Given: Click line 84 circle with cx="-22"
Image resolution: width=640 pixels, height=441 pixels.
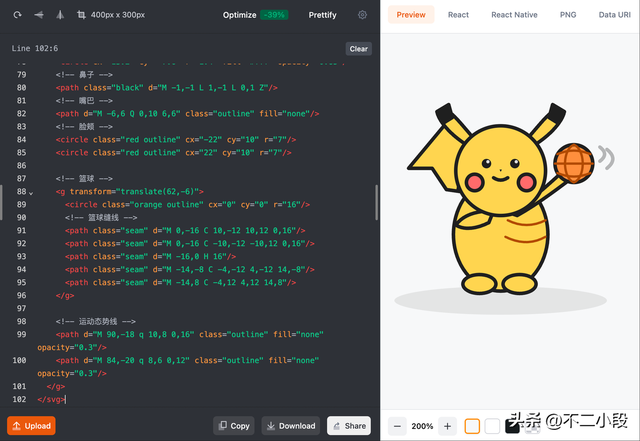Looking at the screenshot, I should tap(176, 140).
